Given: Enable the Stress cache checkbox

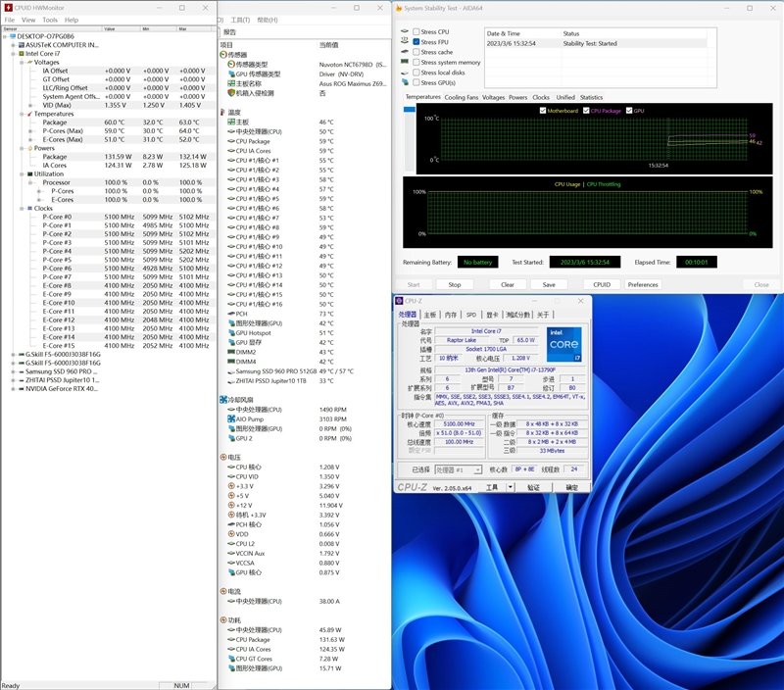Looking at the screenshot, I should (x=416, y=52).
